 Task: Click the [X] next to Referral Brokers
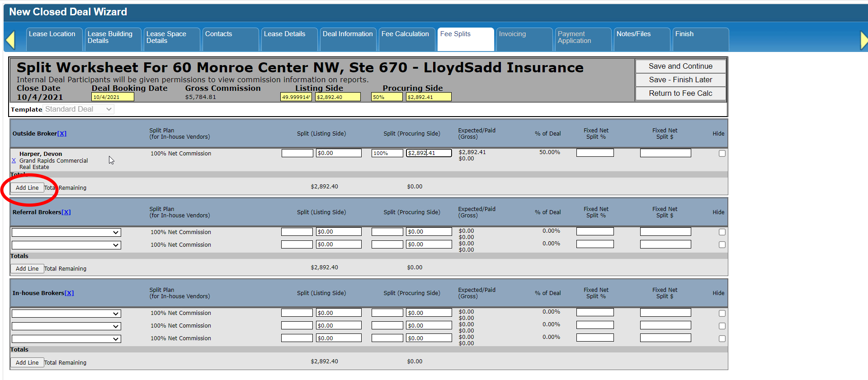66,212
